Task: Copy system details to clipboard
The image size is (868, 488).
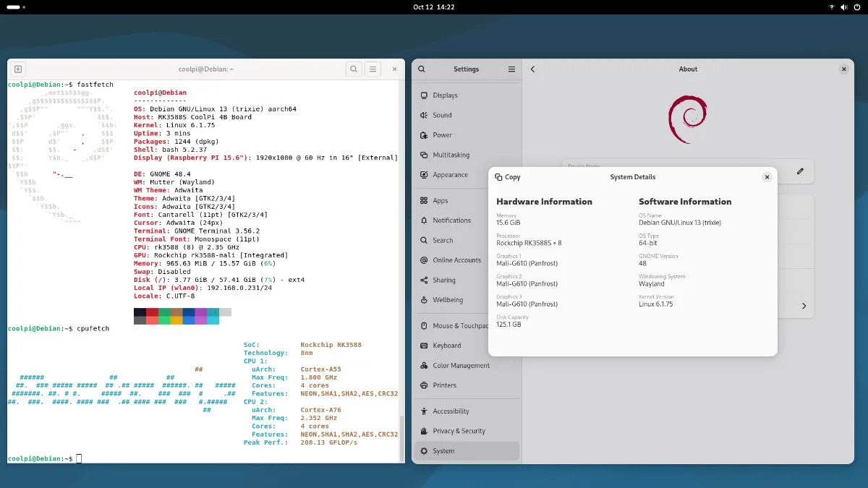Action: [x=508, y=177]
